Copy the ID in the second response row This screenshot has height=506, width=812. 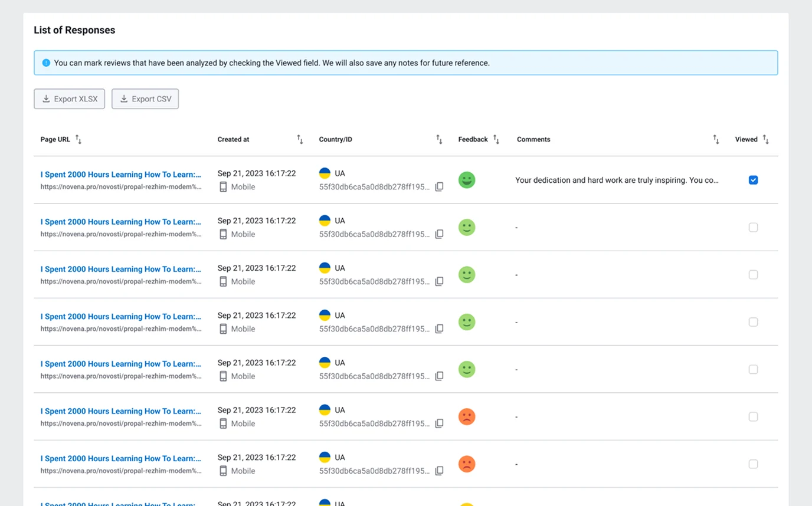coord(439,234)
